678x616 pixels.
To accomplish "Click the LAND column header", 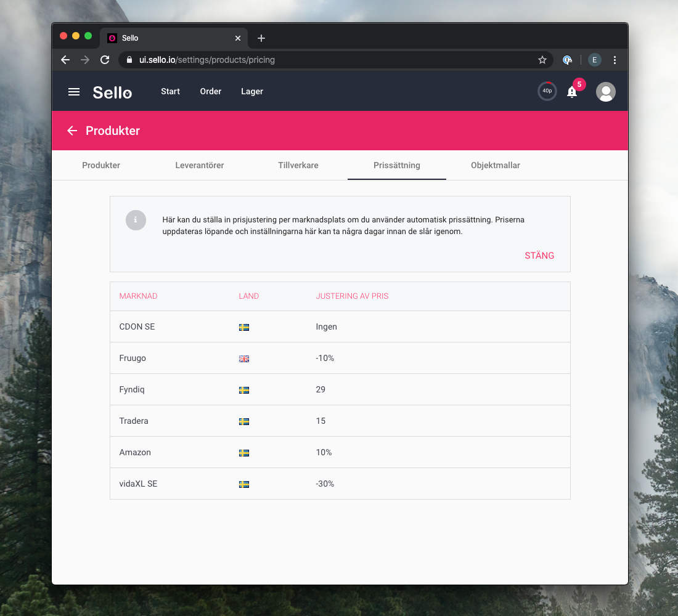I will tap(248, 296).
